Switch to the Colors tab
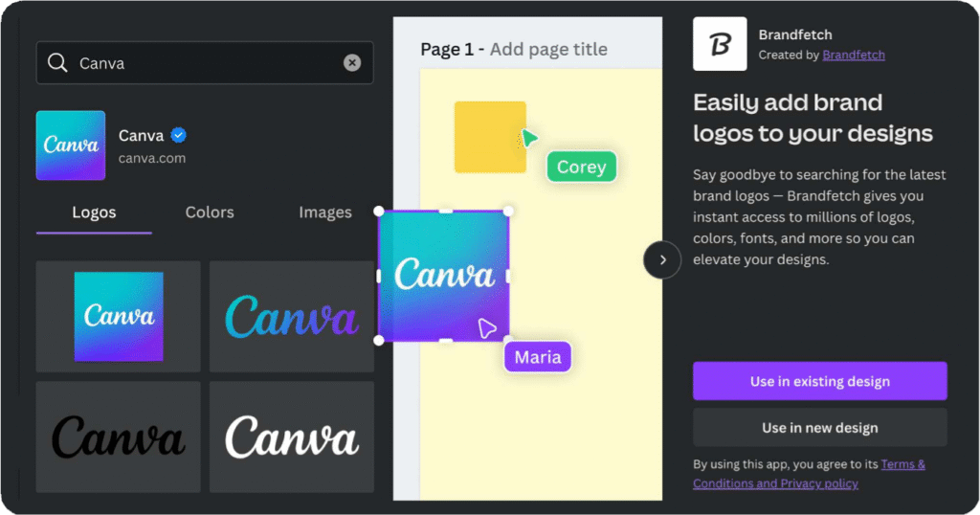The height and width of the screenshot is (515, 980). [x=210, y=213]
